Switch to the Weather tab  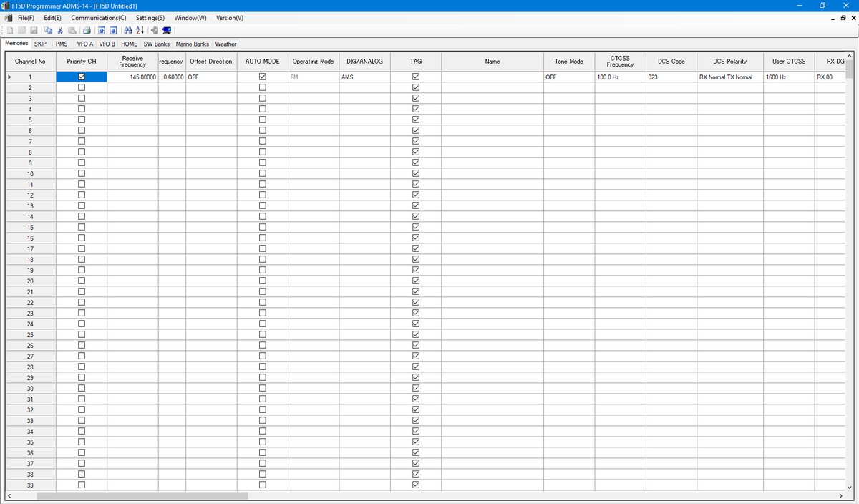[225, 44]
